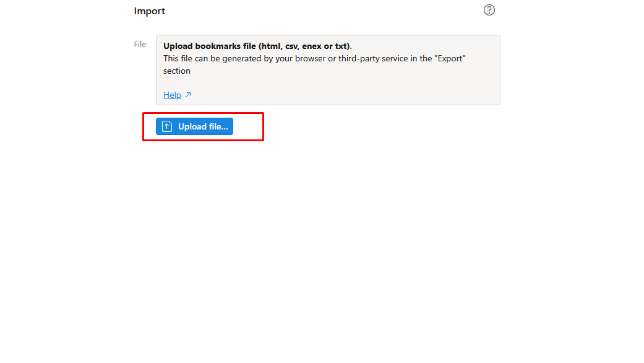Click inside the red highlighted upload area

pos(203,126)
